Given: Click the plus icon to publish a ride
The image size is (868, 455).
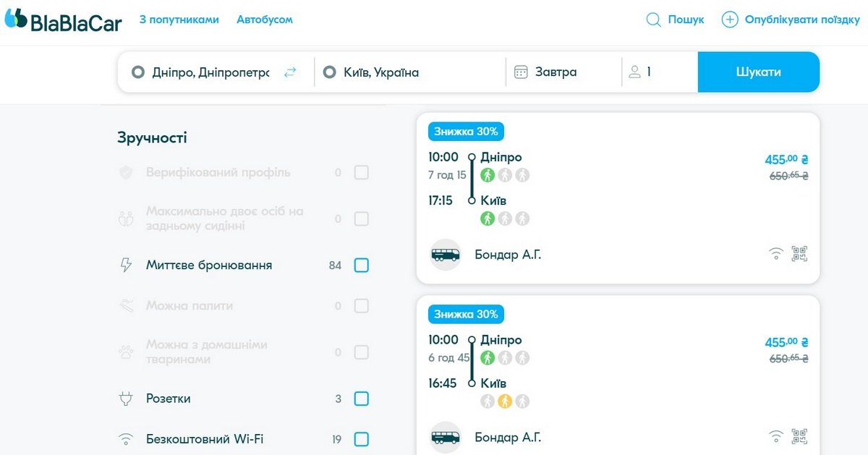Looking at the screenshot, I should (730, 20).
